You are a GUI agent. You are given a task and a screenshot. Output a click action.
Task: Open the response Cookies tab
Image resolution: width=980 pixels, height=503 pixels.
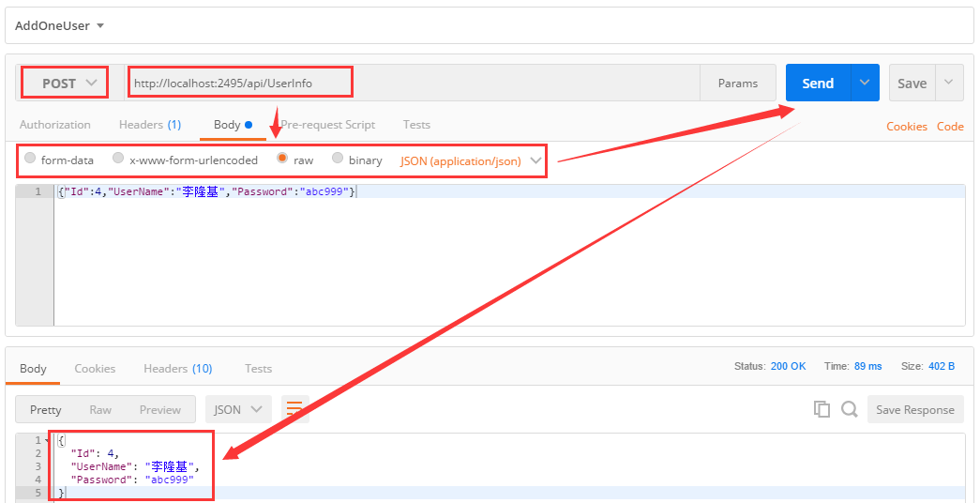(95, 369)
